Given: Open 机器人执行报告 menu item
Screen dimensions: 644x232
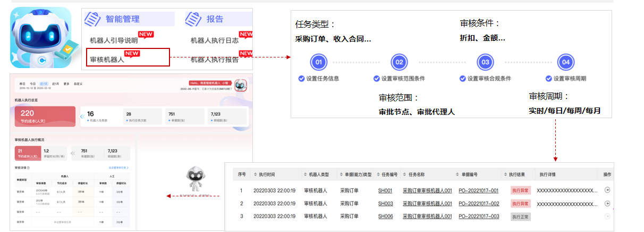Looking at the screenshot, I should click(215, 60).
